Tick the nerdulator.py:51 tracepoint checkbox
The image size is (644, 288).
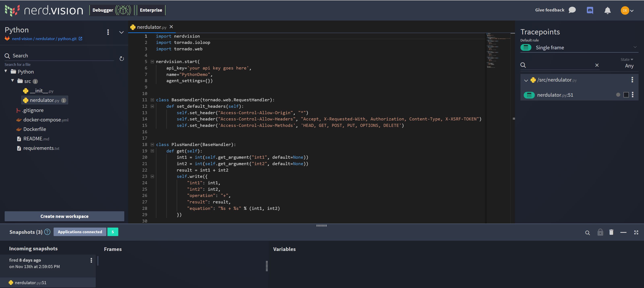coord(626,95)
